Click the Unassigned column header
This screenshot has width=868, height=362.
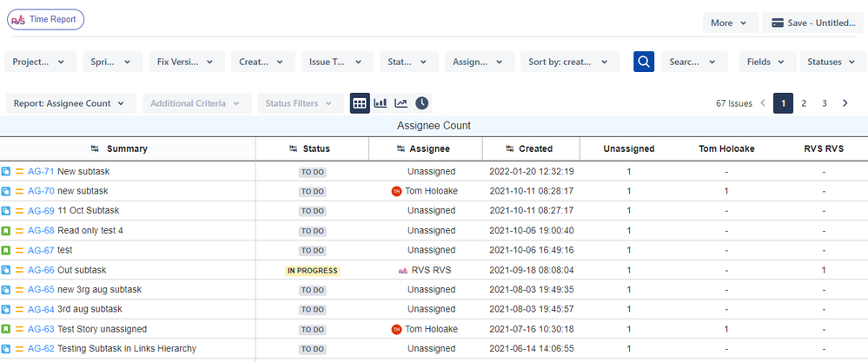629,148
